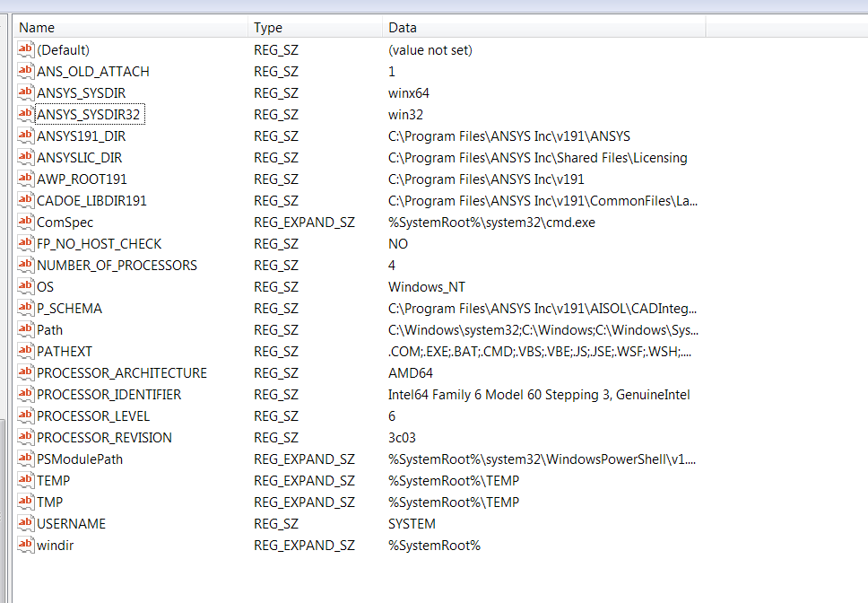
Task: Click the icon for CADOE_LIBDIR191 value
Action: point(25,201)
